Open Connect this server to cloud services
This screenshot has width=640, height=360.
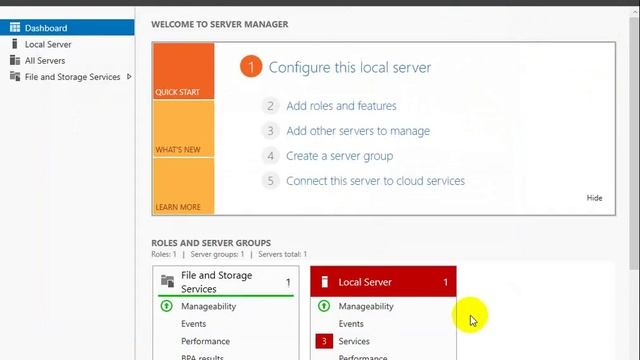pos(376,181)
